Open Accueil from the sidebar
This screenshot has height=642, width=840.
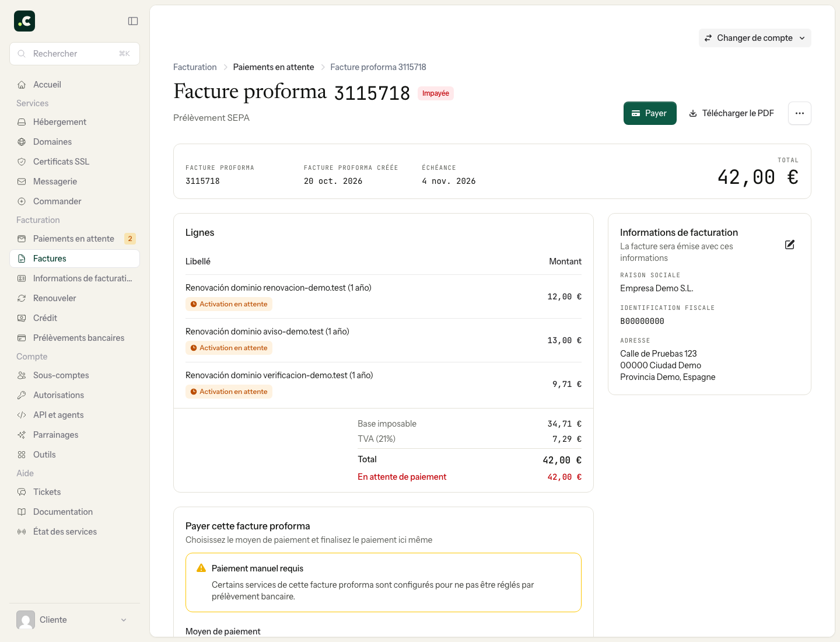coord(75,85)
